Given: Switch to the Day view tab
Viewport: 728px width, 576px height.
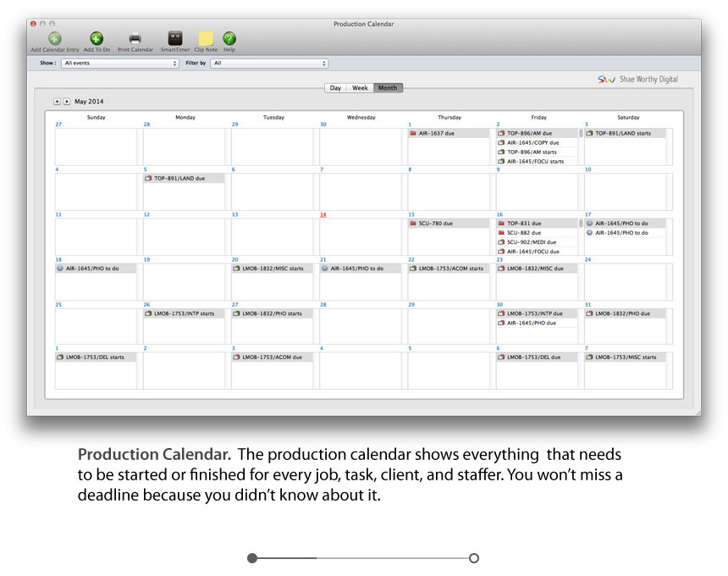Looking at the screenshot, I should 335,88.
